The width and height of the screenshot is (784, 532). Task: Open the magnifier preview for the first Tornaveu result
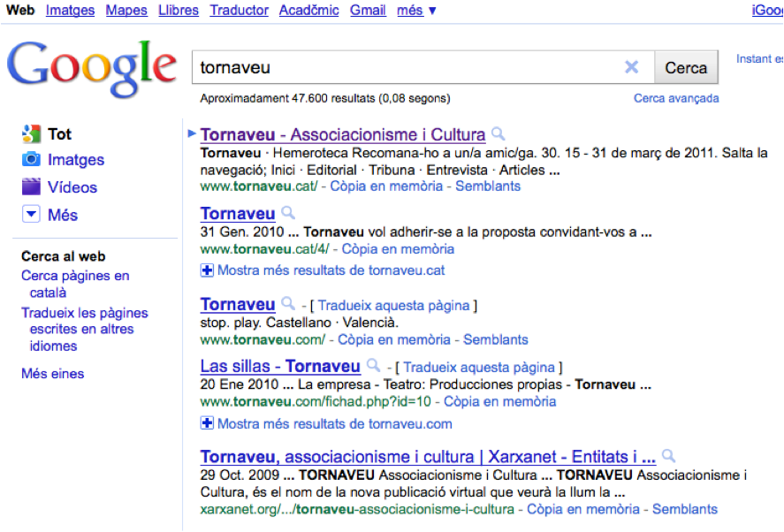(x=497, y=134)
